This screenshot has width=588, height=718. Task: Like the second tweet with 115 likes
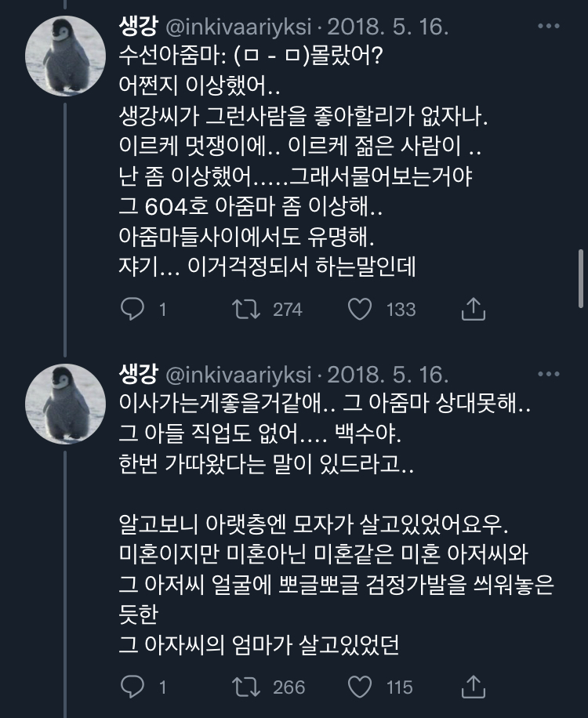pyautogui.click(x=359, y=687)
